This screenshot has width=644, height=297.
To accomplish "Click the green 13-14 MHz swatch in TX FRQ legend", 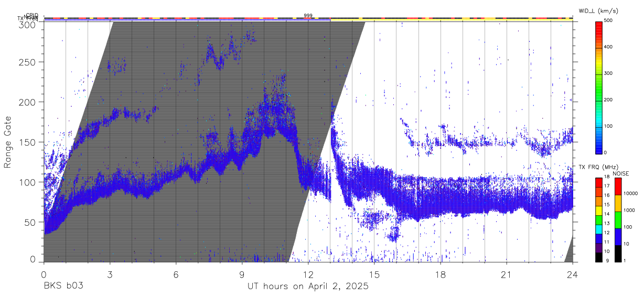I will click(599, 221).
